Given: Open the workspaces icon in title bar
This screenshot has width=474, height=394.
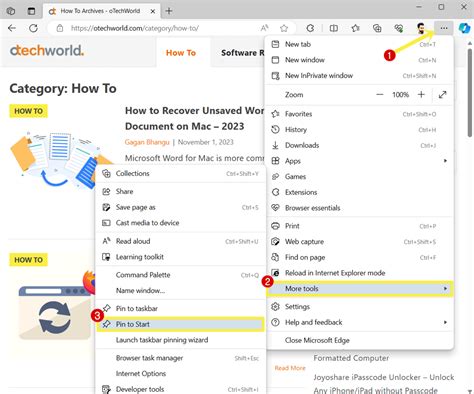Looking at the screenshot, I should click(11, 11).
